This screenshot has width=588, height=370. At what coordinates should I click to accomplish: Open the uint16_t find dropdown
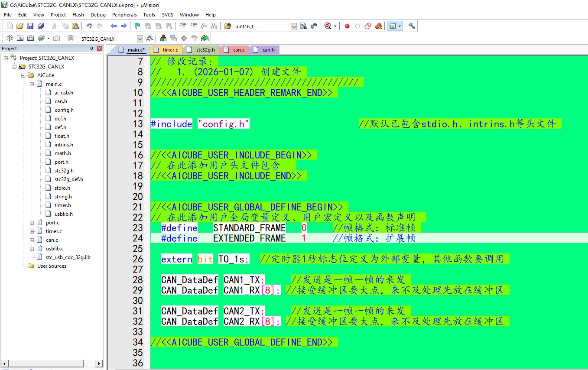(x=293, y=26)
